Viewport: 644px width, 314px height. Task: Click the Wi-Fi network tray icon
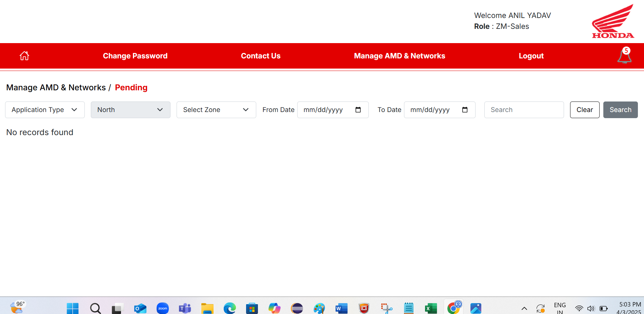coord(579,309)
